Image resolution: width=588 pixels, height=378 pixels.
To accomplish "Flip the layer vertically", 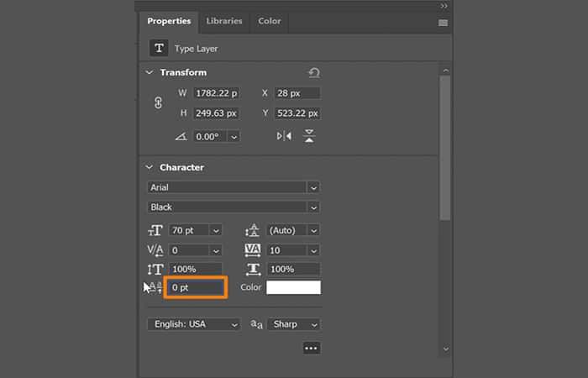I will [x=309, y=136].
